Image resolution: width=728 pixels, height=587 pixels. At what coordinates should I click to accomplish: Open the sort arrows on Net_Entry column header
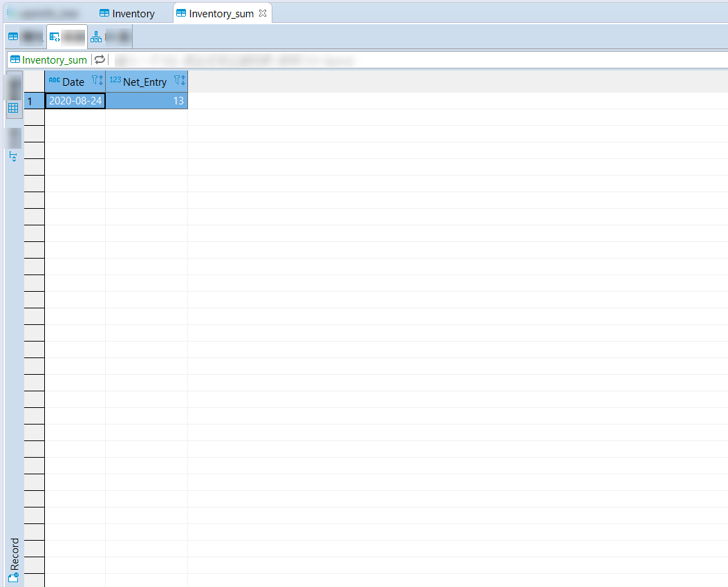pyautogui.click(x=182, y=80)
